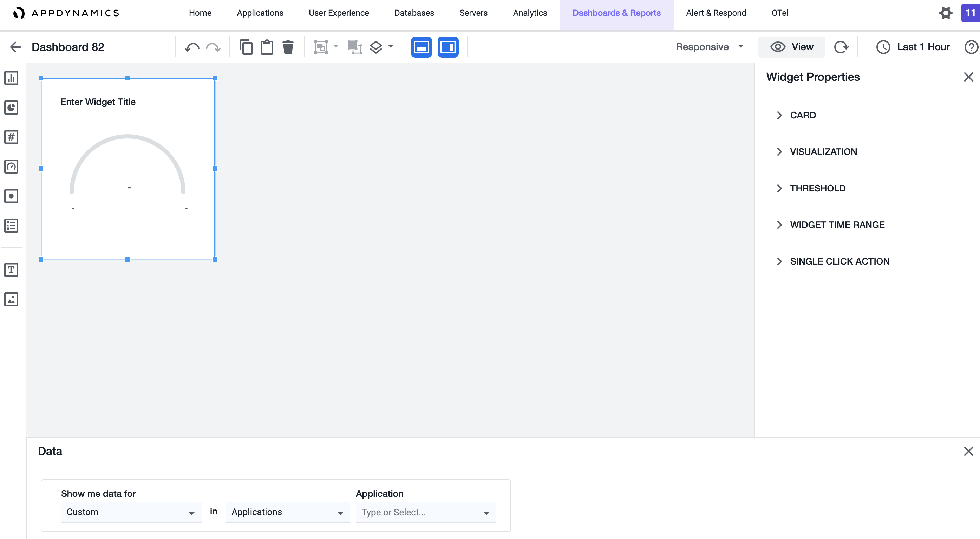Undo the last action
Screen dimensions: 980x539
pyautogui.click(x=192, y=47)
